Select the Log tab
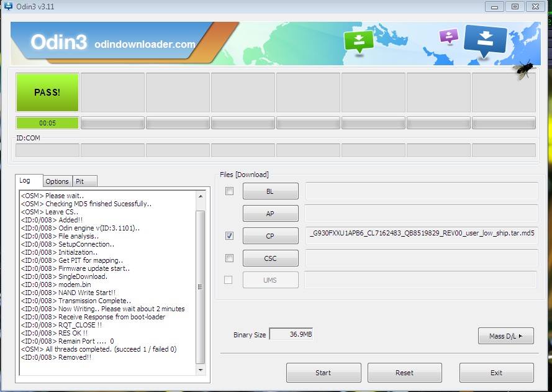552x392 pixels. [29, 180]
